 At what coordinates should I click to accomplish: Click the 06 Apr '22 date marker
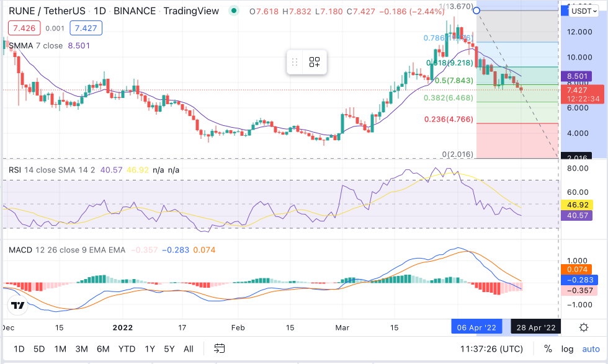[476, 327]
